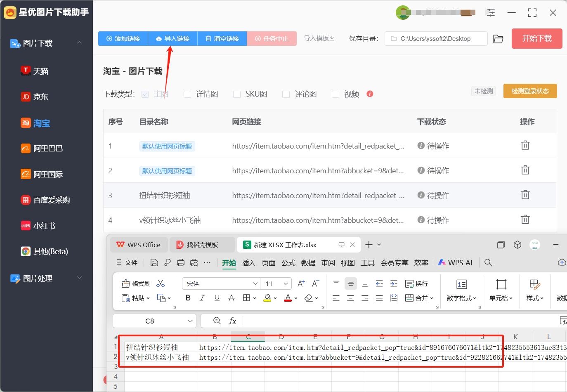567x392 pixels.
Task: Click Increase font size in WPS
Action: [x=301, y=283]
